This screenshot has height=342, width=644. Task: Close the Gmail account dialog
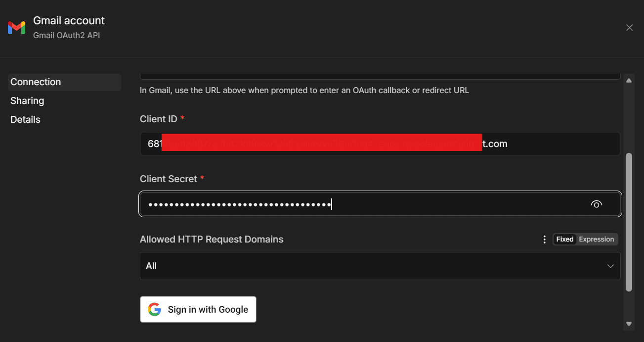click(629, 28)
